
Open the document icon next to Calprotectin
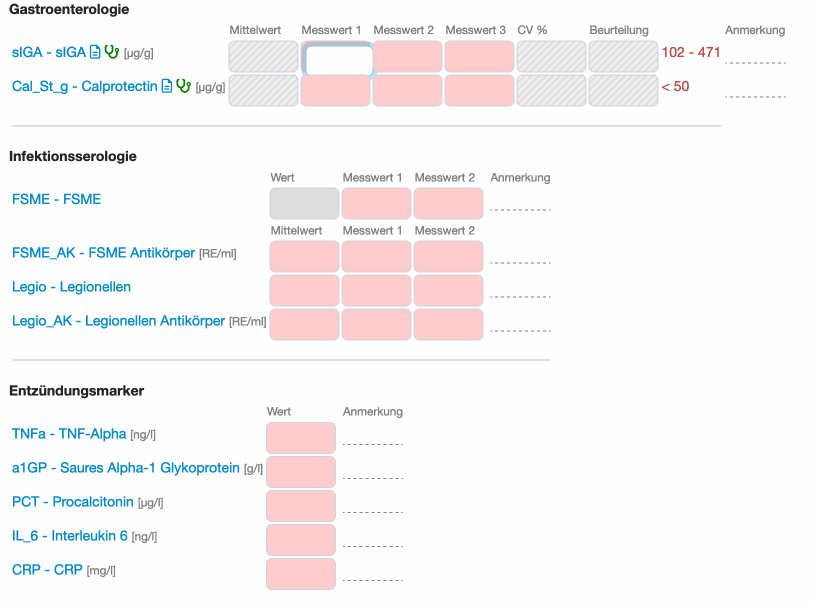pyautogui.click(x=167, y=86)
